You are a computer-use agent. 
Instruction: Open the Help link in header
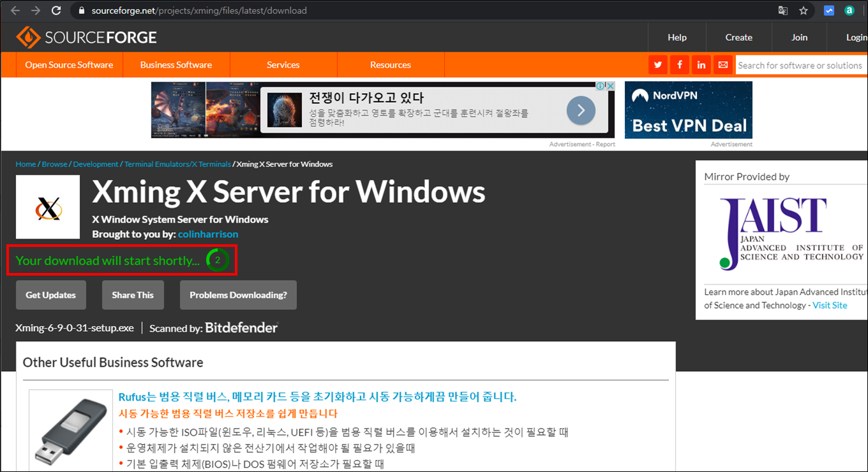click(677, 38)
